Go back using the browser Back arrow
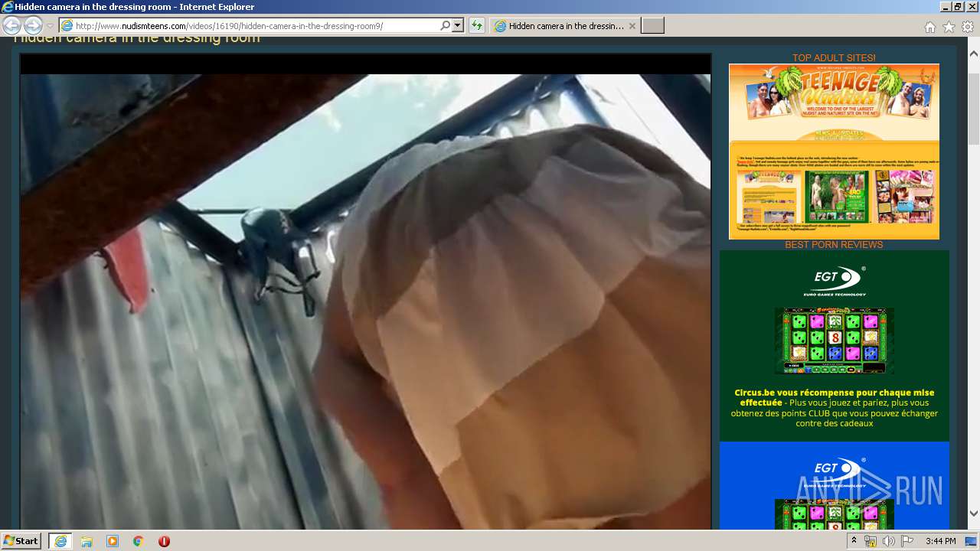This screenshot has height=551, width=980. point(12,26)
